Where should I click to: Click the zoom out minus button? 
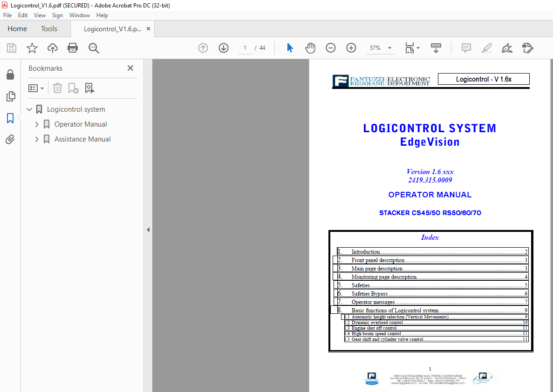(331, 48)
